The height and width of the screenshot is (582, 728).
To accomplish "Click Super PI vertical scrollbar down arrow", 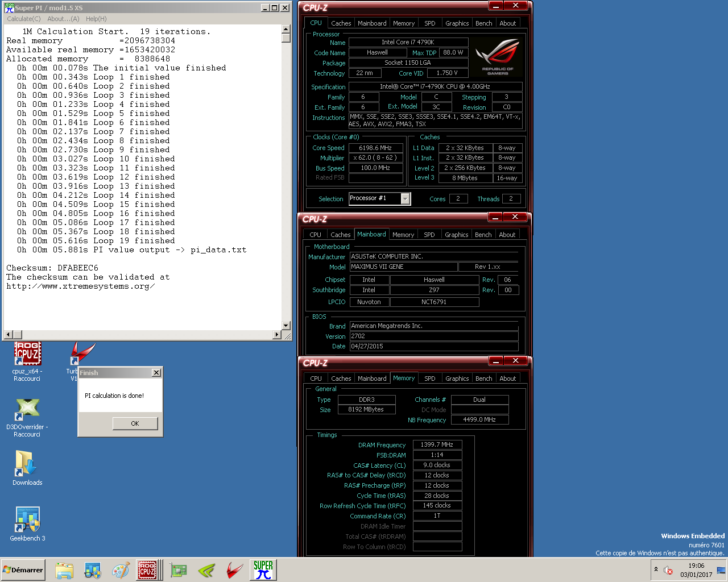I will (286, 326).
